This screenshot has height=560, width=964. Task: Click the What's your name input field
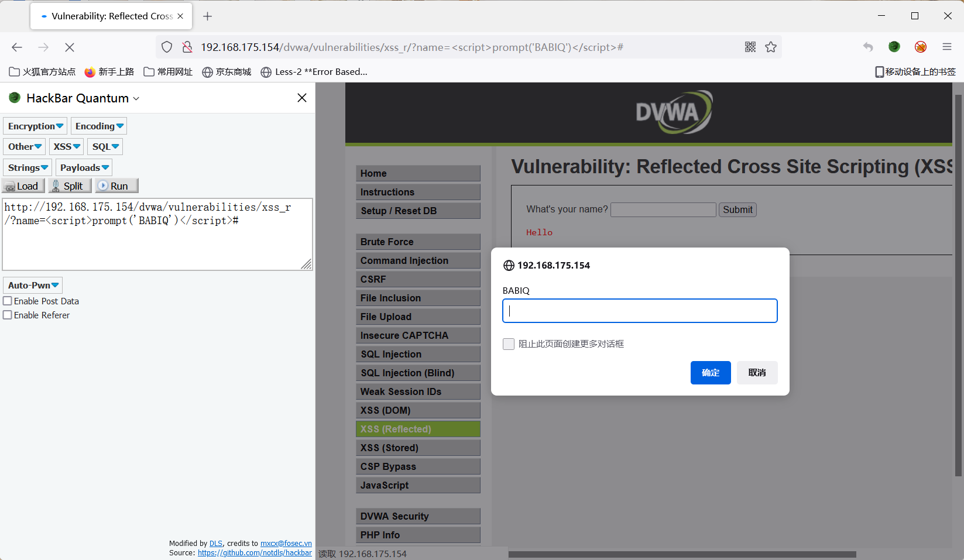(663, 209)
